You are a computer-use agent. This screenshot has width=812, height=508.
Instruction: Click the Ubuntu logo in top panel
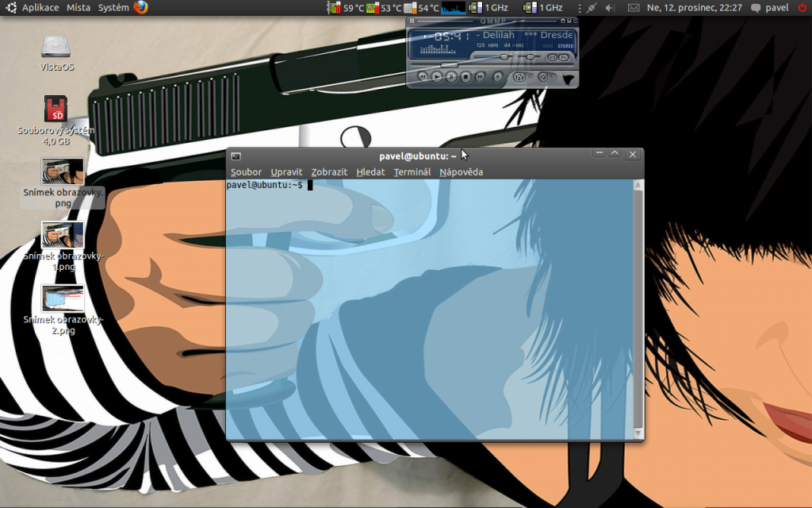pos(11,7)
